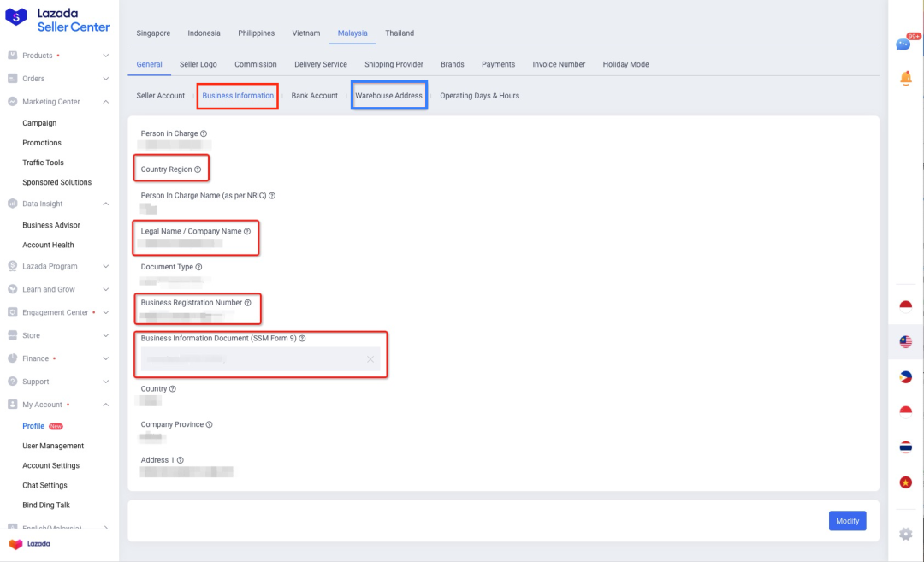Screen dimensions: 924x562
Task: Click the help icon next to Company Province
Action: point(210,424)
